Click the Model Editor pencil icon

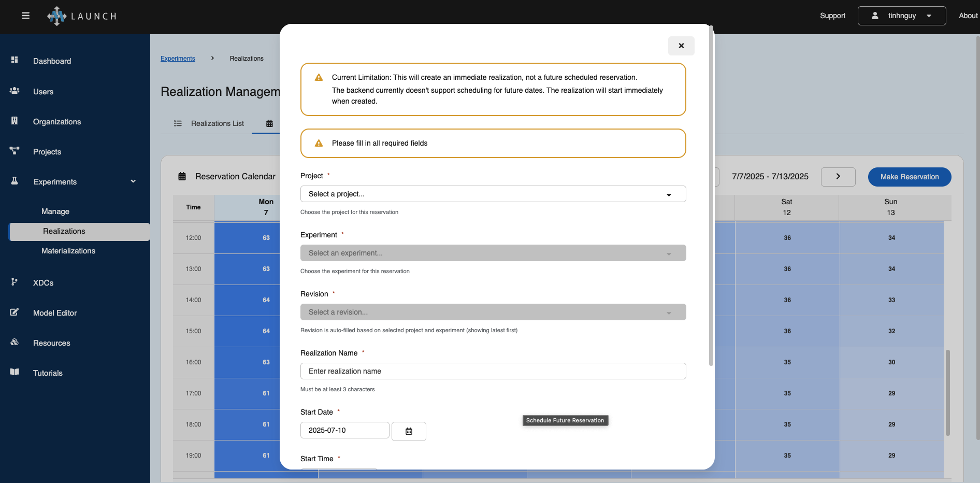pyautogui.click(x=15, y=312)
